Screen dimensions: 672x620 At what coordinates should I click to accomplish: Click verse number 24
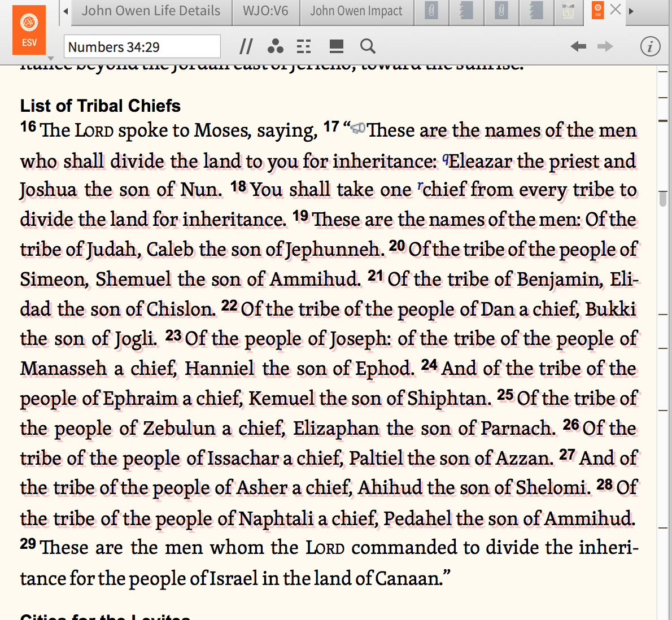click(x=429, y=365)
